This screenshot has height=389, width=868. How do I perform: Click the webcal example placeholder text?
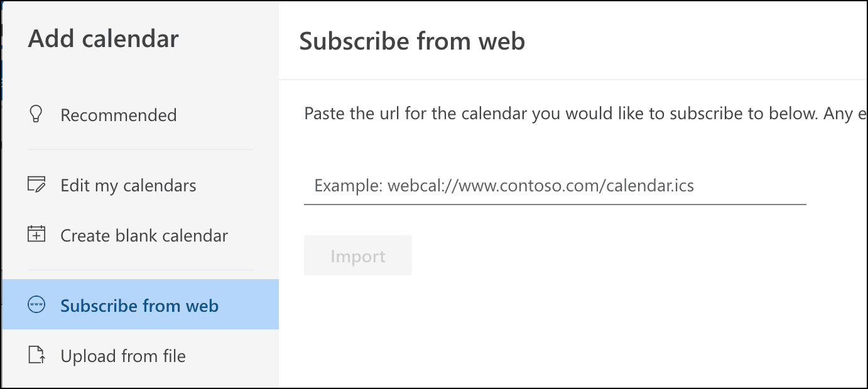pyautogui.click(x=504, y=186)
